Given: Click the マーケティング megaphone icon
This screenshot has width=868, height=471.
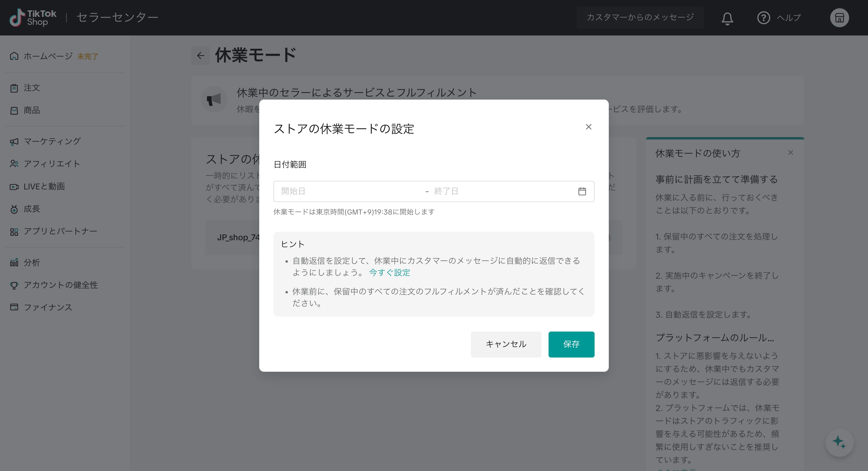Looking at the screenshot, I should pyautogui.click(x=14, y=142).
